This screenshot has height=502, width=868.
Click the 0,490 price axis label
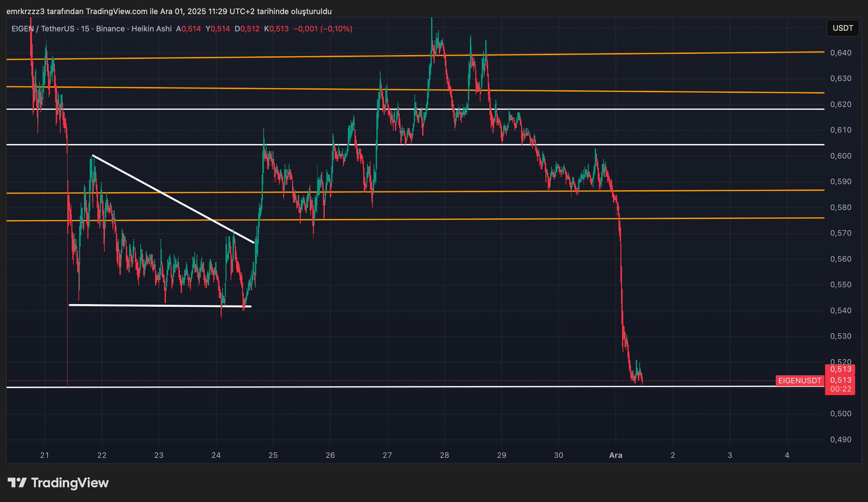[840, 440]
